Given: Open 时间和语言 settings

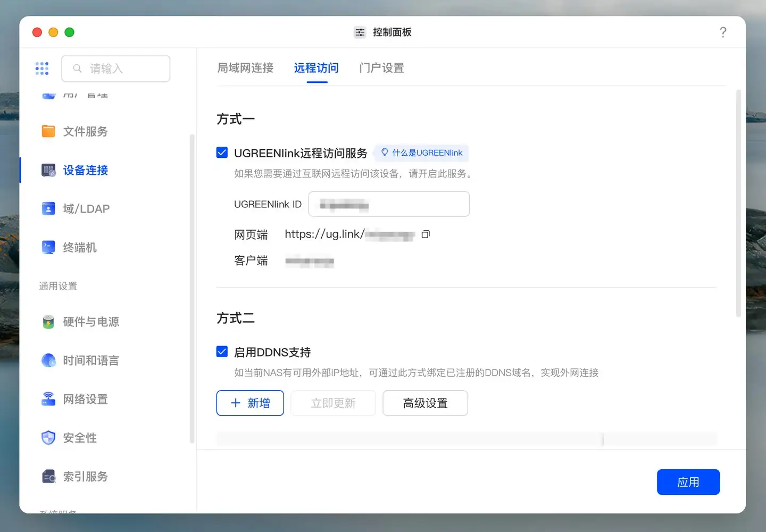Looking at the screenshot, I should tap(91, 361).
